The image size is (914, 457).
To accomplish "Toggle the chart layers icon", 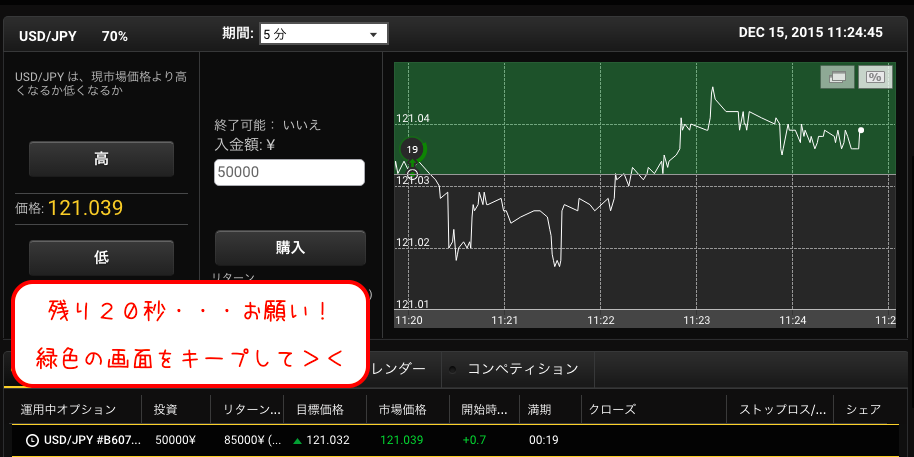I will pyautogui.click(x=838, y=77).
